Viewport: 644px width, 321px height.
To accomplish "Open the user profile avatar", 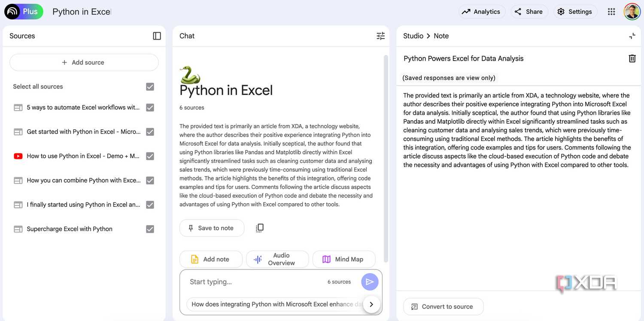I will pyautogui.click(x=632, y=12).
